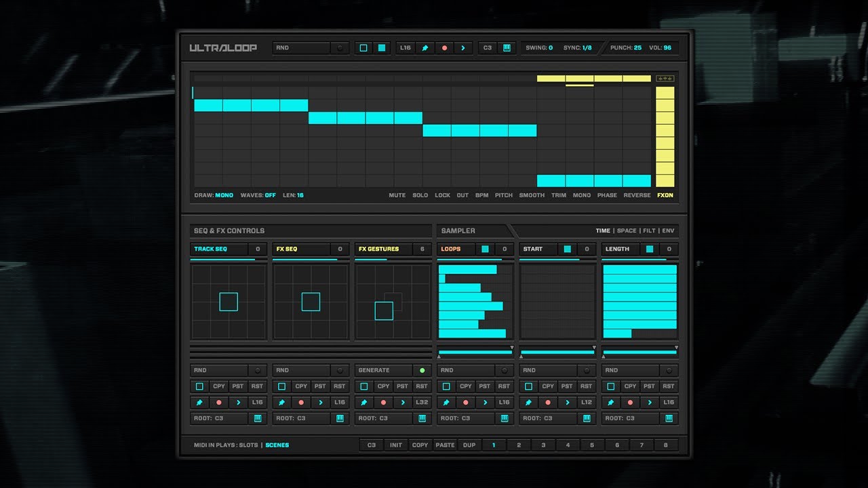Click the pin icon in the top toolbar
This screenshot has height=488, width=868.
point(425,48)
